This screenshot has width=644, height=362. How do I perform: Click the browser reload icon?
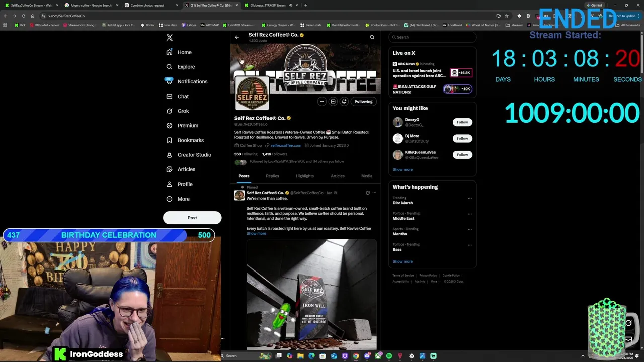click(x=23, y=16)
